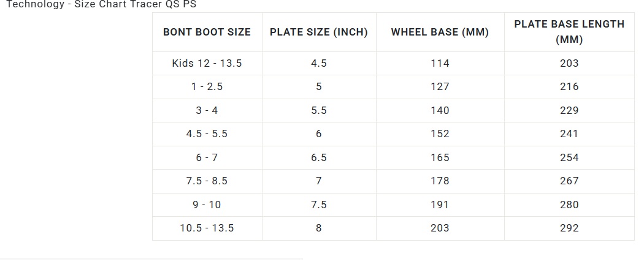Select the plate base length value 292

[x=569, y=228]
